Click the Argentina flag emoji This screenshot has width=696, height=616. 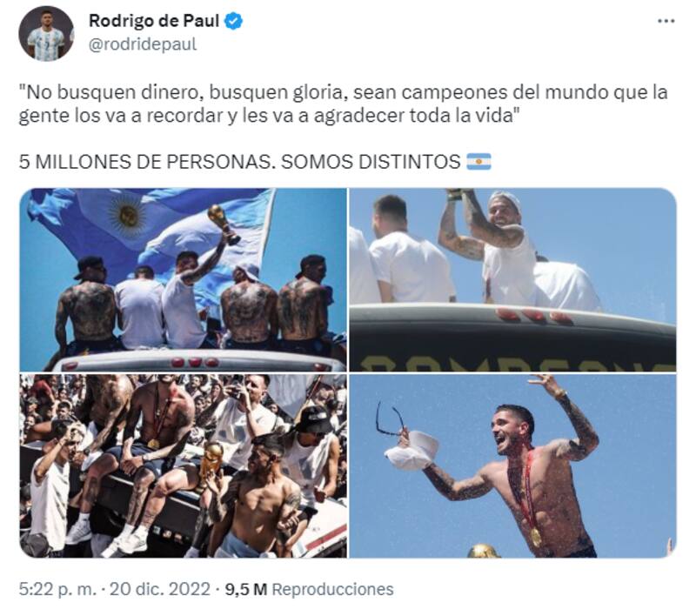(x=478, y=162)
